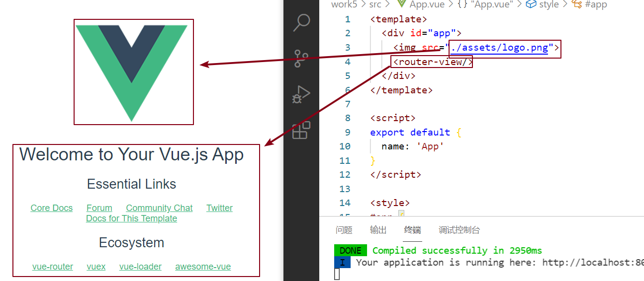The width and height of the screenshot is (644, 281).
Task: Open the awesome-vue link
Action: point(203,267)
